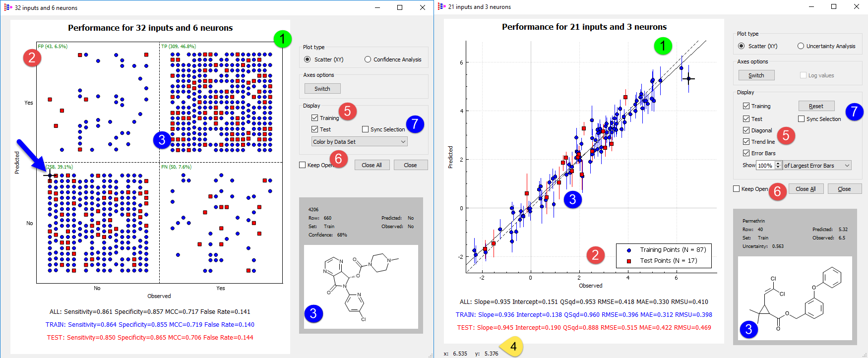
Task: Open the 'Color by Data Set' dropdown
Action: 360,142
